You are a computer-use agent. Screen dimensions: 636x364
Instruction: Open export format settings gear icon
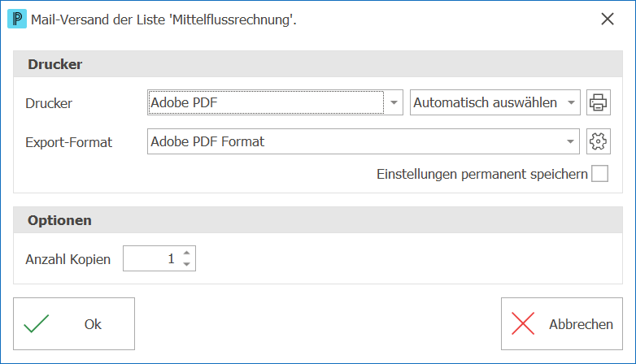599,141
